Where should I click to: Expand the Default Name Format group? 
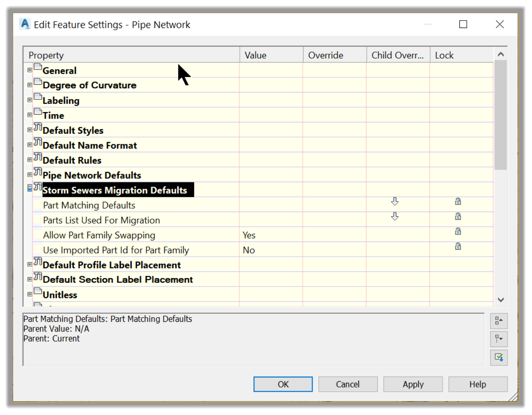[30, 145]
